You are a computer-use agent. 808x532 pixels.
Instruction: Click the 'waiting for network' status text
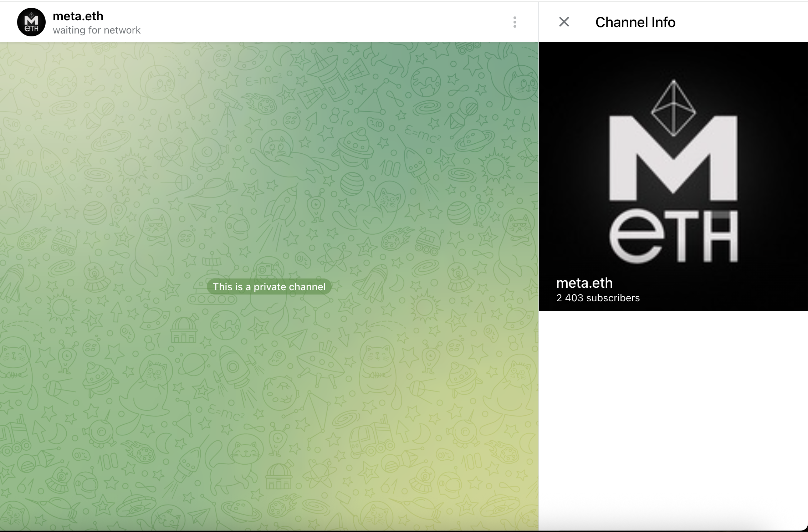(x=97, y=30)
